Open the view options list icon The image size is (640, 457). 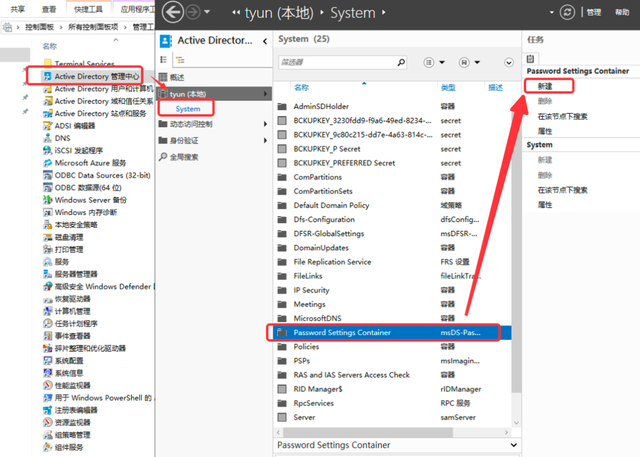[x=429, y=62]
